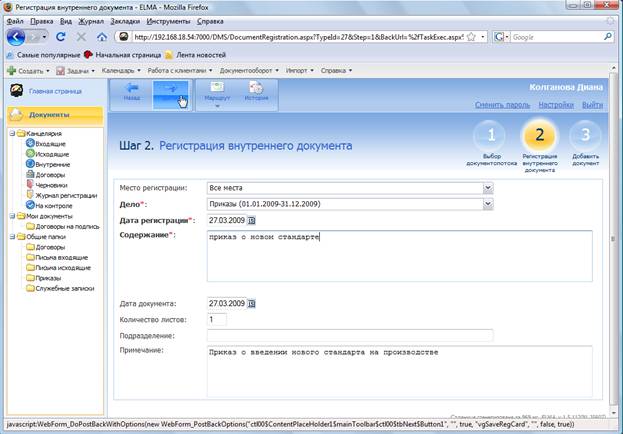
Task: Open the 'Импорт' dropdown menu
Action: pos(300,70)
